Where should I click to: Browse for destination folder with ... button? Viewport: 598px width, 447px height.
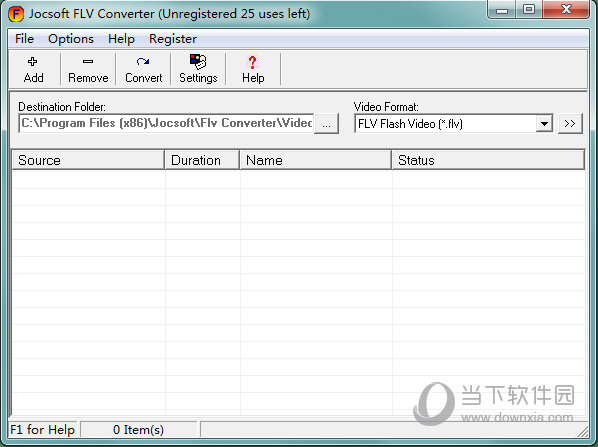326,124
